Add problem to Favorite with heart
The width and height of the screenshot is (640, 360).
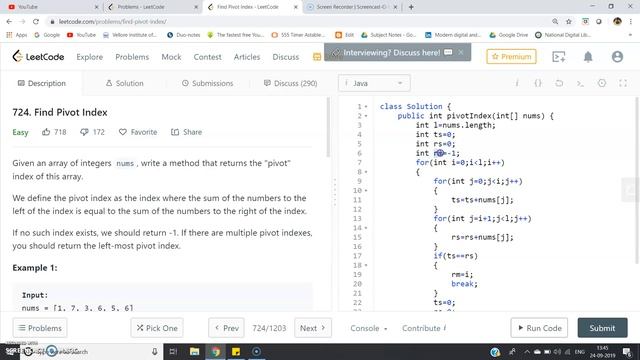tap(122, 132)
